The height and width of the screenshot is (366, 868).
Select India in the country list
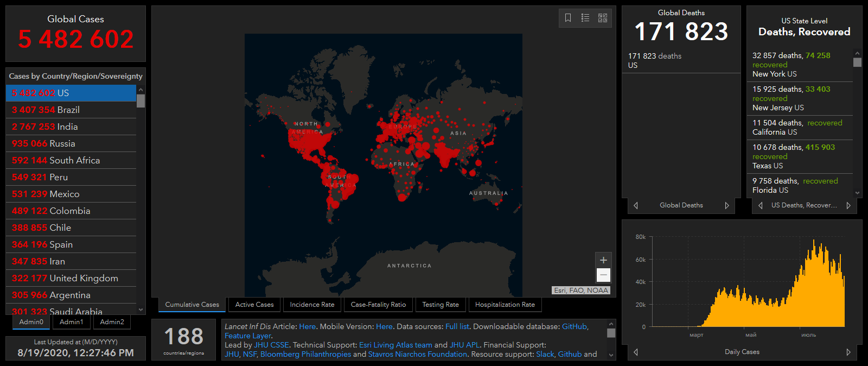[x=71, y=127]
